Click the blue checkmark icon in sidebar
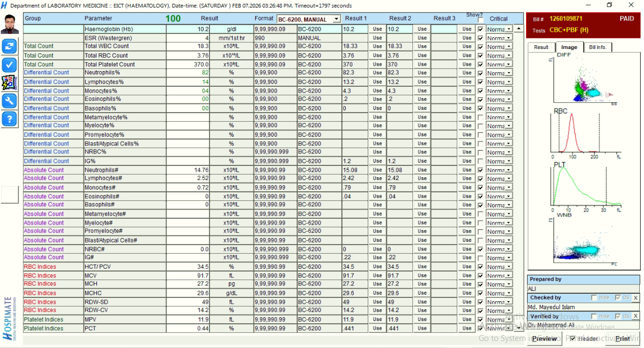Screen dimensions: 644x348 tap(9, 65)
